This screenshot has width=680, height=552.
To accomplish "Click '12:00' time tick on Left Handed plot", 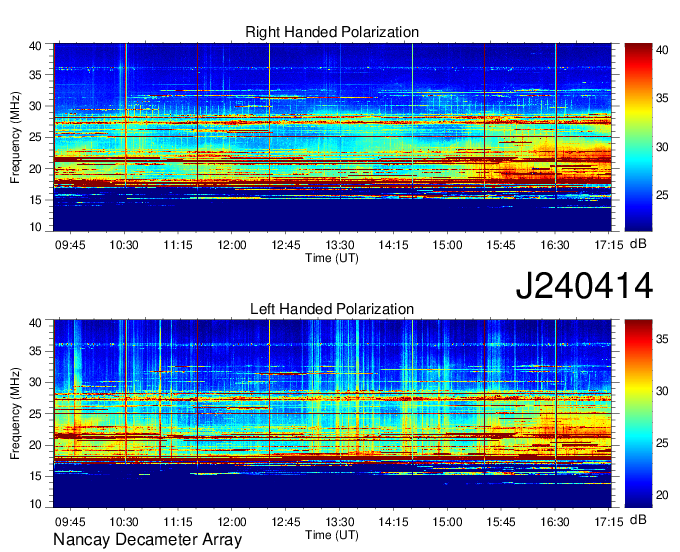I will (232, 522).
